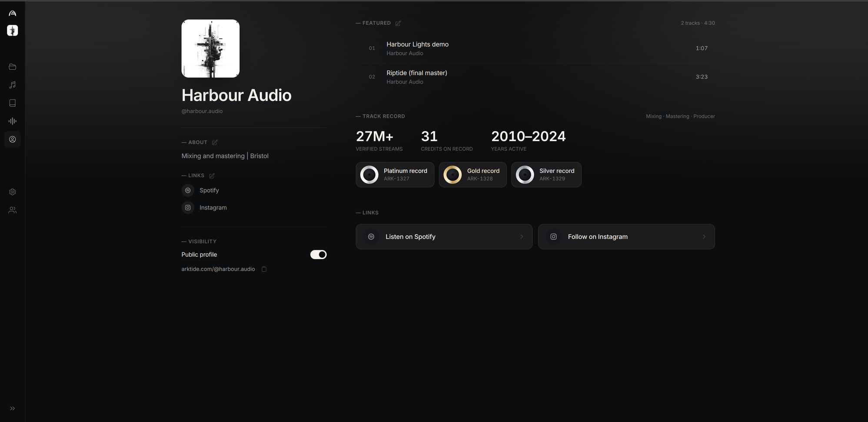Open chevron on Follow on Instagram card

point(704,237)
